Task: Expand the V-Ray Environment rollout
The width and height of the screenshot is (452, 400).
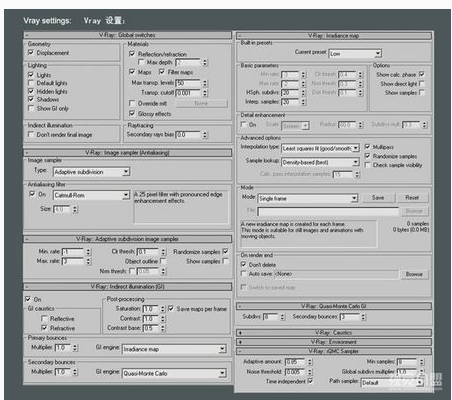Action: 334,342
